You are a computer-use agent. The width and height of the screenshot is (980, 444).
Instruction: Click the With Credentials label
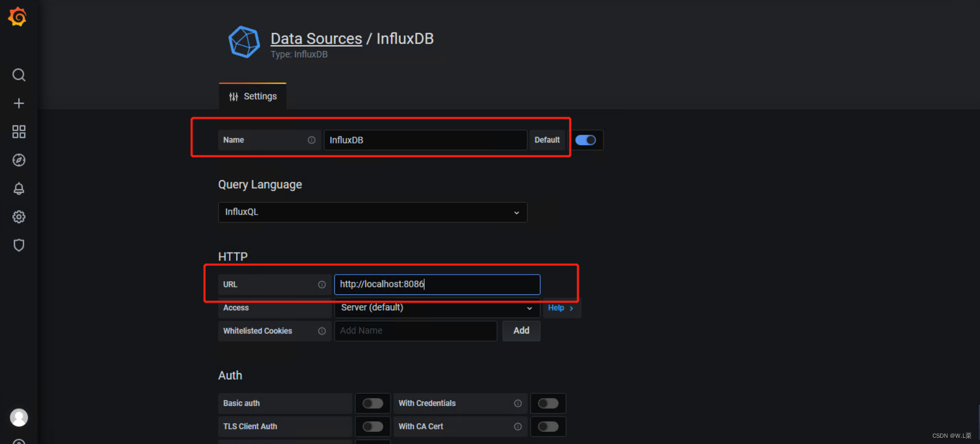(427, 403)
